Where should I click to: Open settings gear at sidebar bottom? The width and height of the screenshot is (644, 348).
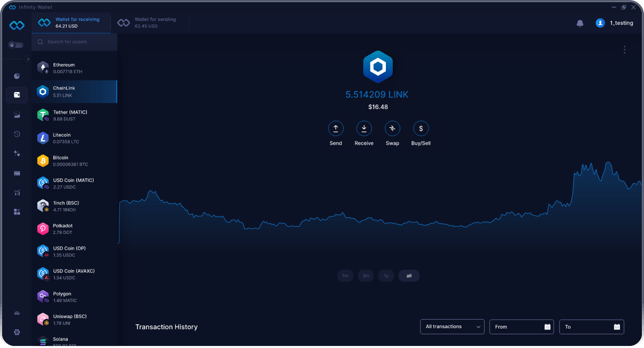(x=17, y=332)
